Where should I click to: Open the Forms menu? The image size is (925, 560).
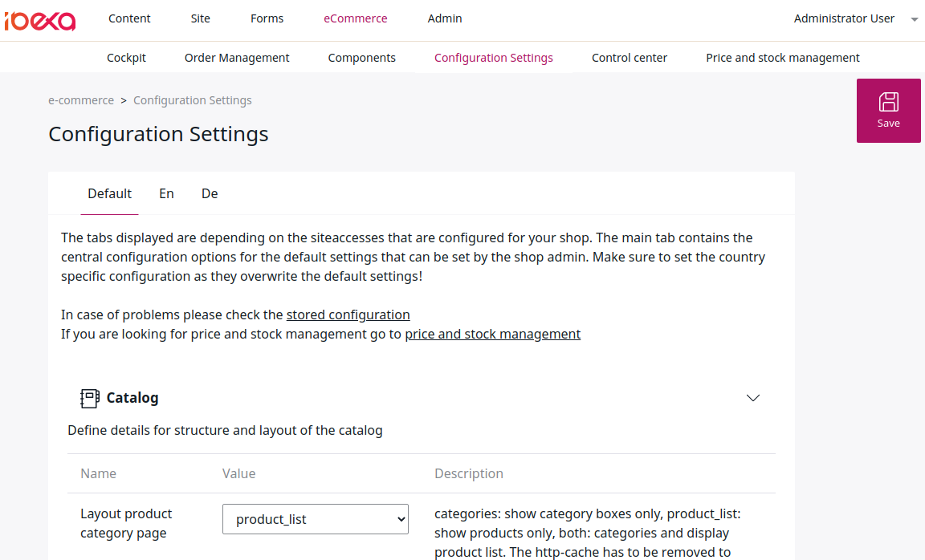pyautogui.click(x=267, y=18)
